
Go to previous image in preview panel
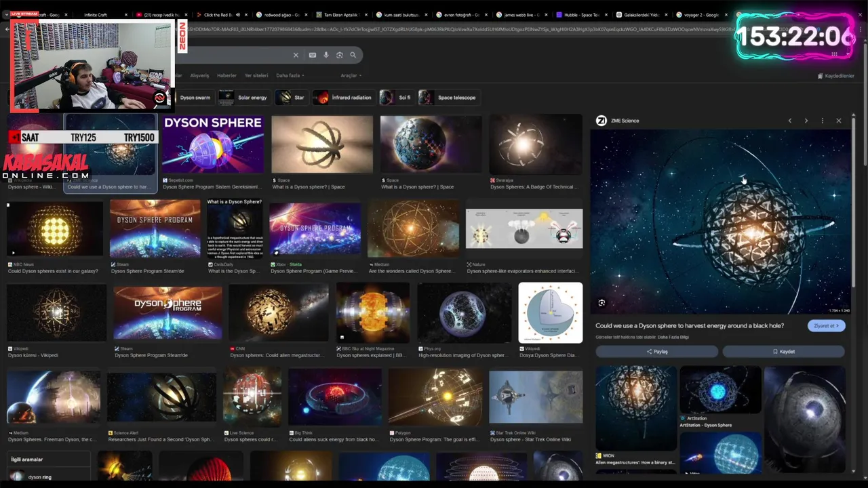pos(789,121)
